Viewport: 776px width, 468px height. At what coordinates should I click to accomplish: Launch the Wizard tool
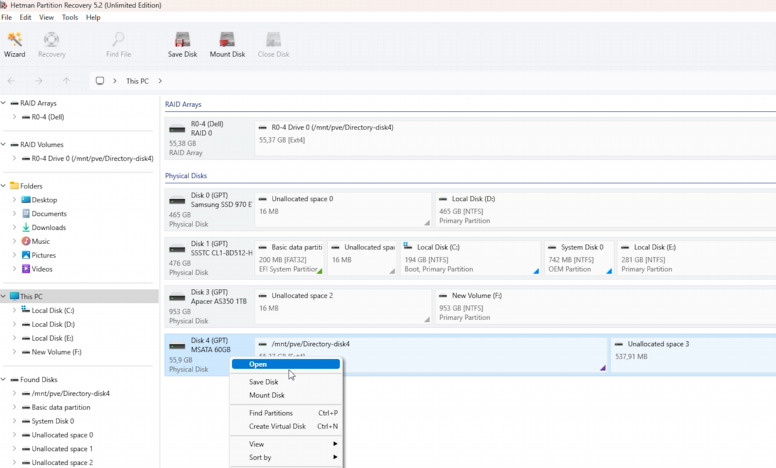click(14, 45)
